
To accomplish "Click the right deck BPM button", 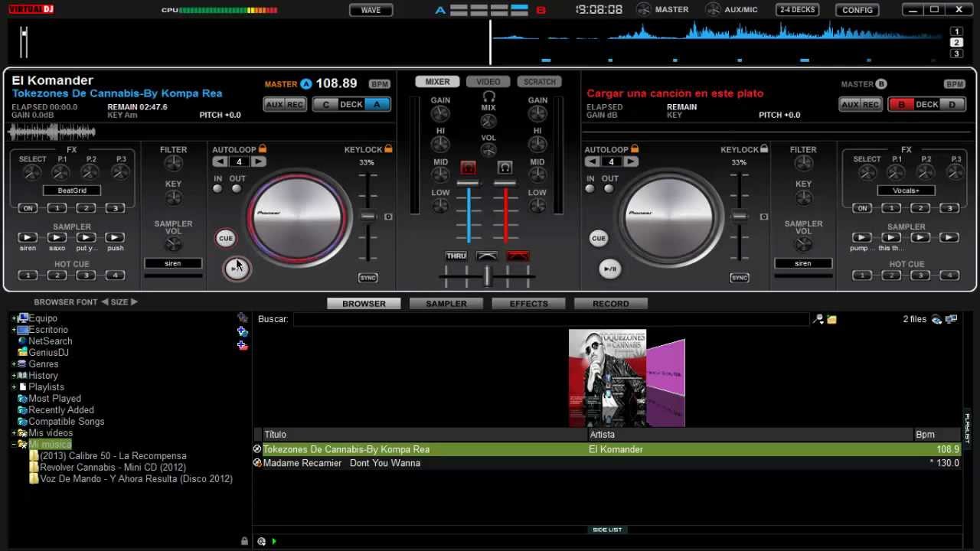I will (954, 84).
